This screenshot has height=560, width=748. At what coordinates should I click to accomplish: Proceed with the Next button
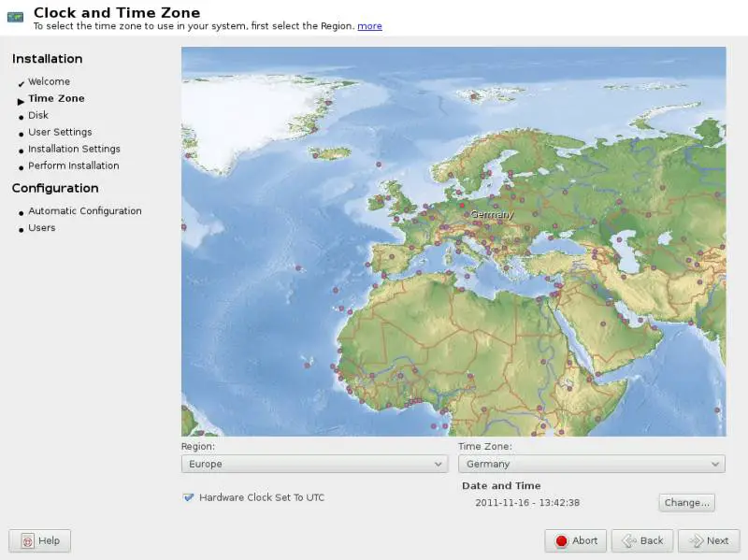709,541
